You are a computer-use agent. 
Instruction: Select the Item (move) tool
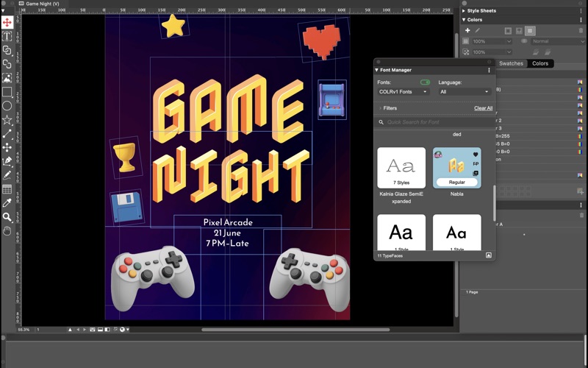click(x=7, y=22)
